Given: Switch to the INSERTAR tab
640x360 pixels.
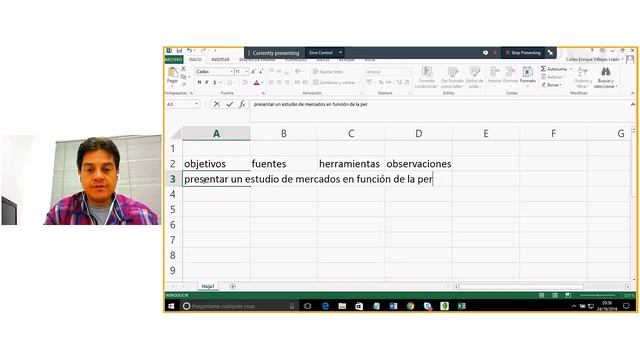Looking at the screenshot, I should pos(220,60).
